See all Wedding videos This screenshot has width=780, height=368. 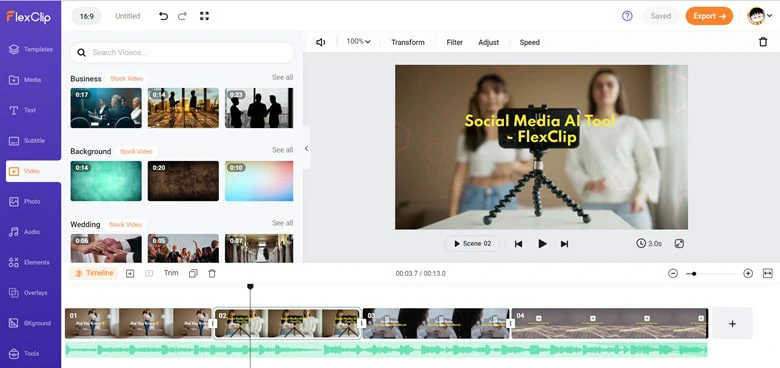point(282,223)
